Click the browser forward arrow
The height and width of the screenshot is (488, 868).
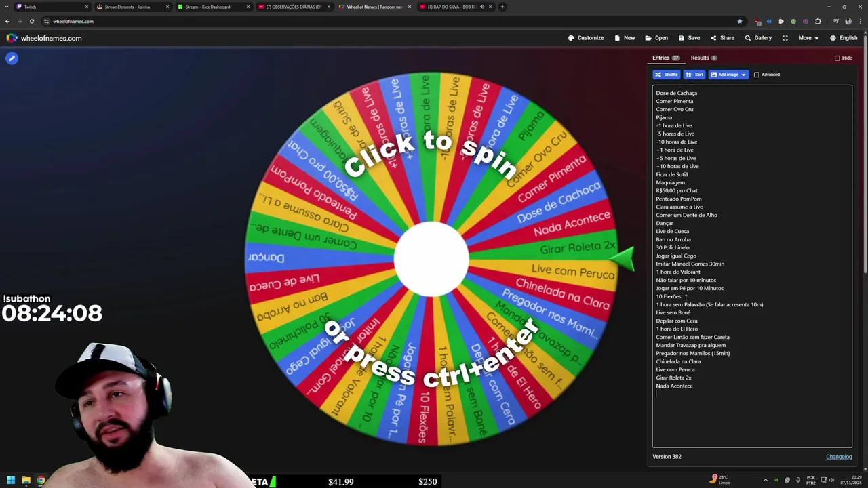tap(20, 21)
